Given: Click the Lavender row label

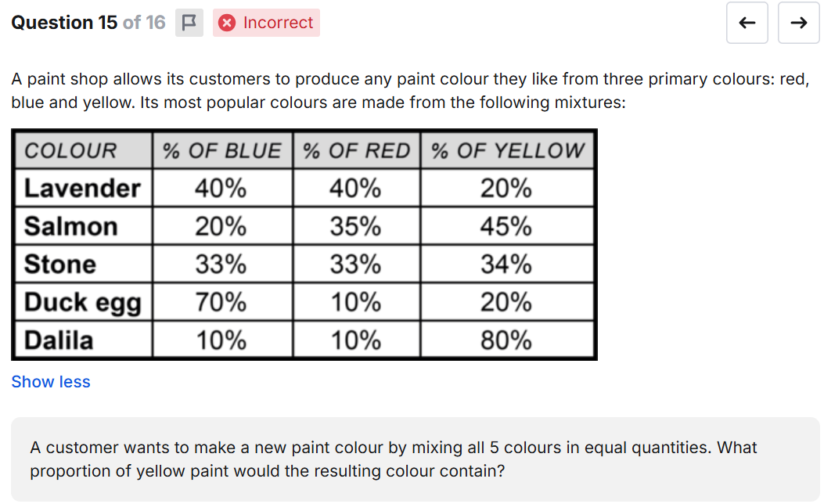Looking at the screenshot, I should click(82, 189).
